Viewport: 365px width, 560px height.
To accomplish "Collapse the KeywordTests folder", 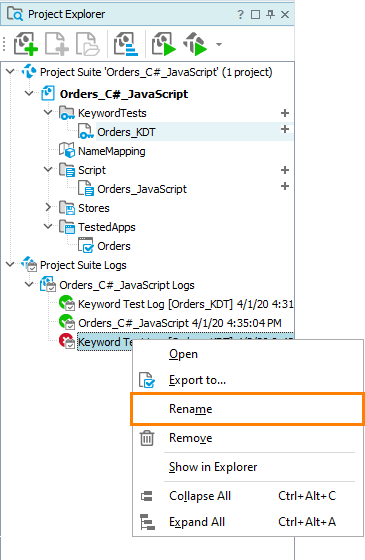I will coord(48,112).
